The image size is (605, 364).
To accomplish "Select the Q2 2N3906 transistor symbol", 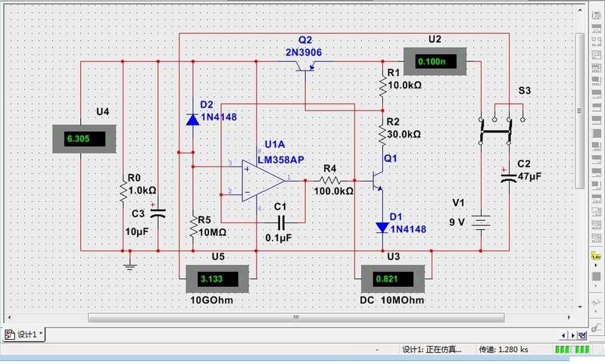I will pos(305,66).
